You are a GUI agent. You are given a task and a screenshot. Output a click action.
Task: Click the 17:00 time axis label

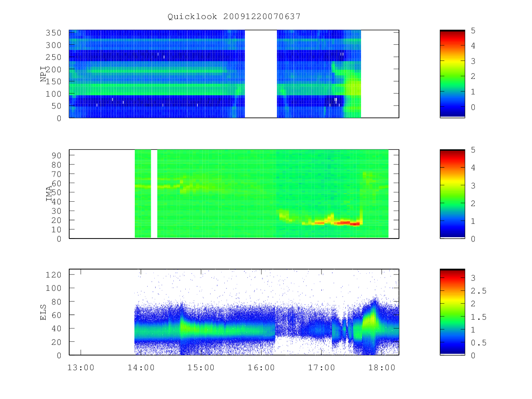(x=322, y=368)
